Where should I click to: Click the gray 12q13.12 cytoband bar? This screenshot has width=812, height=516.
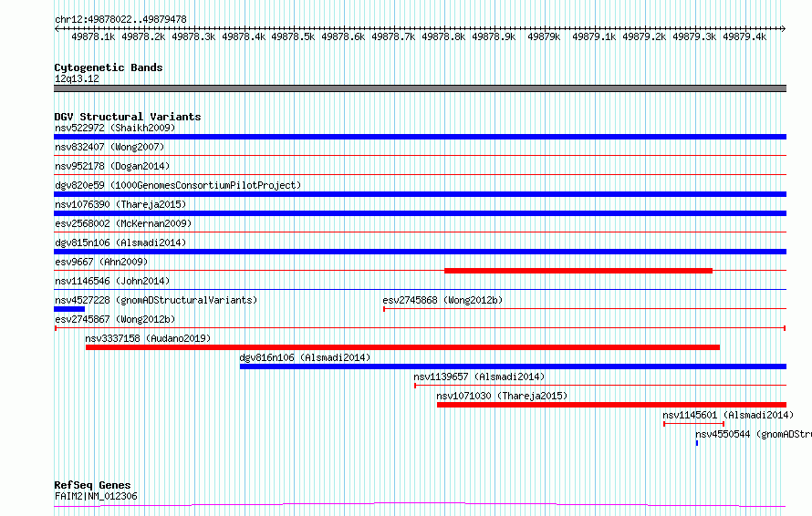(x=420, y=88)
